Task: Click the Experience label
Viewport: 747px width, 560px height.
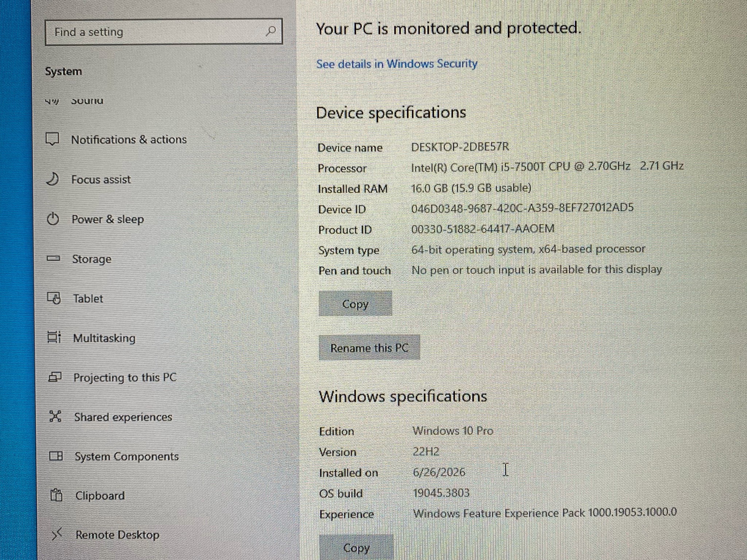Action: [347, 514]
